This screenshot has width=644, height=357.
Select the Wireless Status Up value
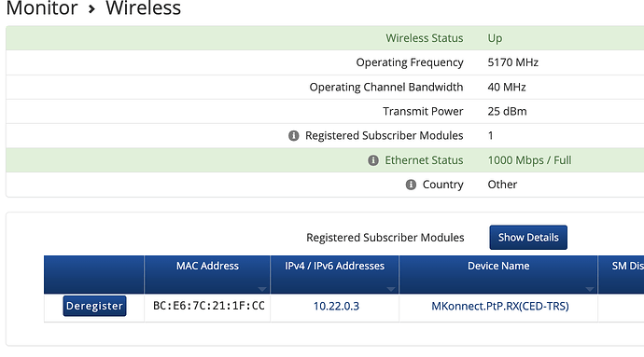495,38
